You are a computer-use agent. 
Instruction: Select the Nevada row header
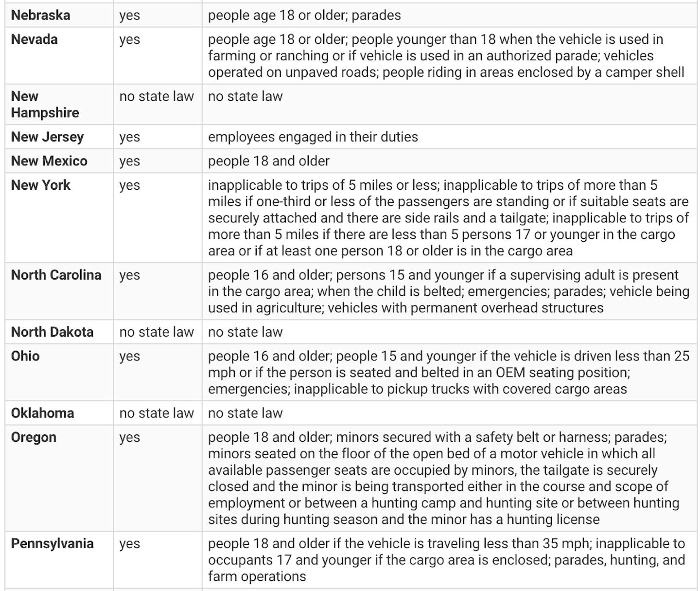34,39
